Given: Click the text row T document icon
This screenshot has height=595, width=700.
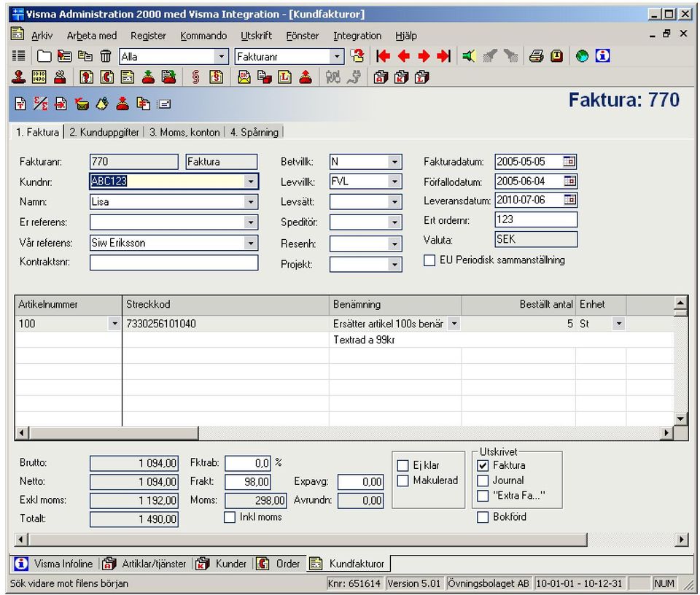Looking at the screenshot, I should pos(20,104).
